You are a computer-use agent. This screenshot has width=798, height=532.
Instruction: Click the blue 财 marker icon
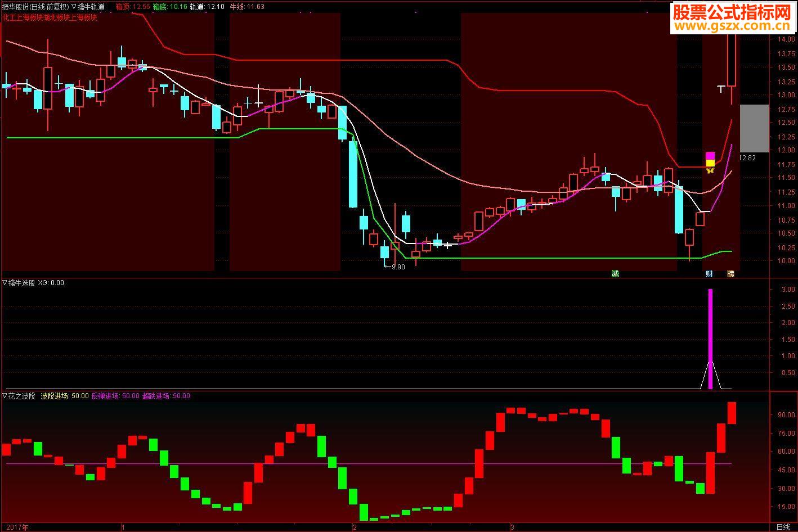(709, 274)
